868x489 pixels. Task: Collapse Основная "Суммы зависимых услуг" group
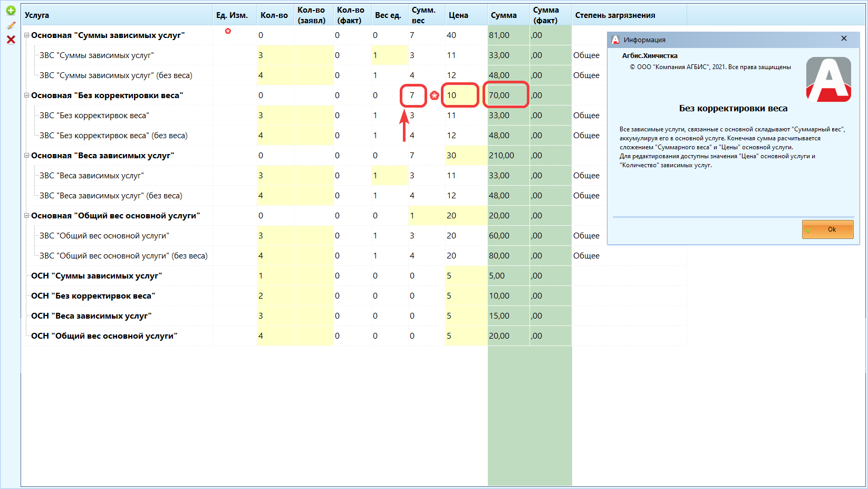(26, 35)
